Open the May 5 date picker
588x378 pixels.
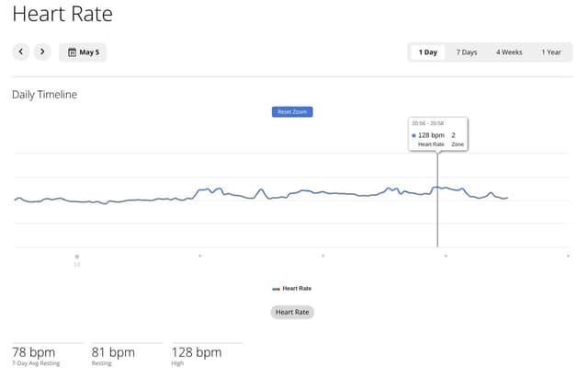83,52
